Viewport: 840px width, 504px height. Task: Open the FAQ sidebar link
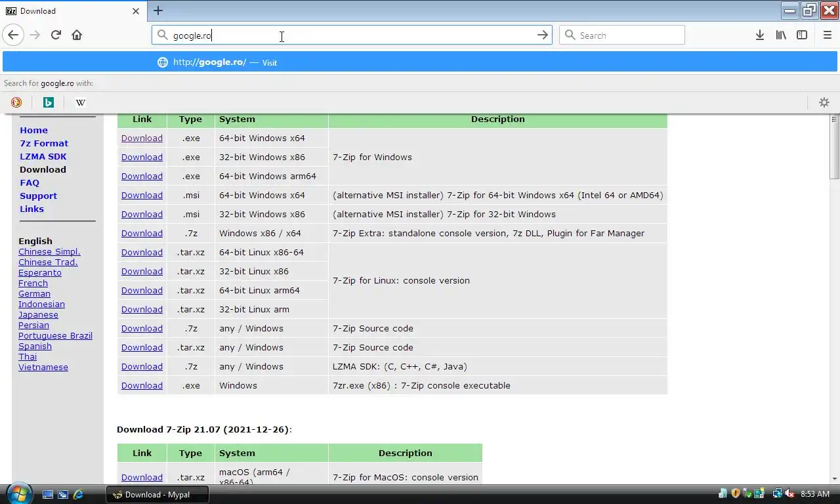coord(30,182)
